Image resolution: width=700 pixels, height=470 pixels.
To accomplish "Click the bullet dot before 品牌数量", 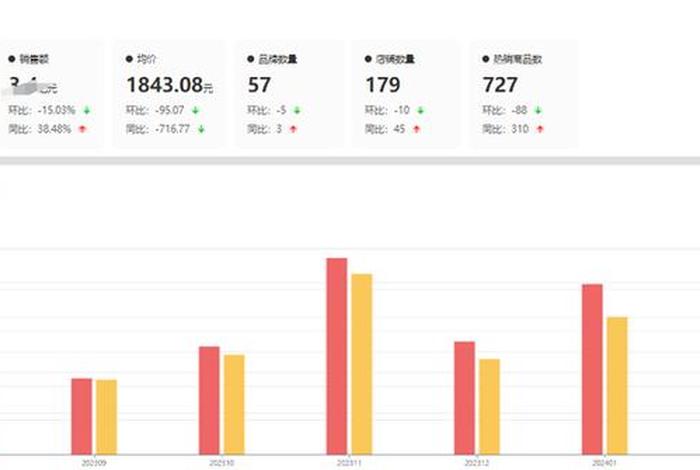I will pos(250,59).
